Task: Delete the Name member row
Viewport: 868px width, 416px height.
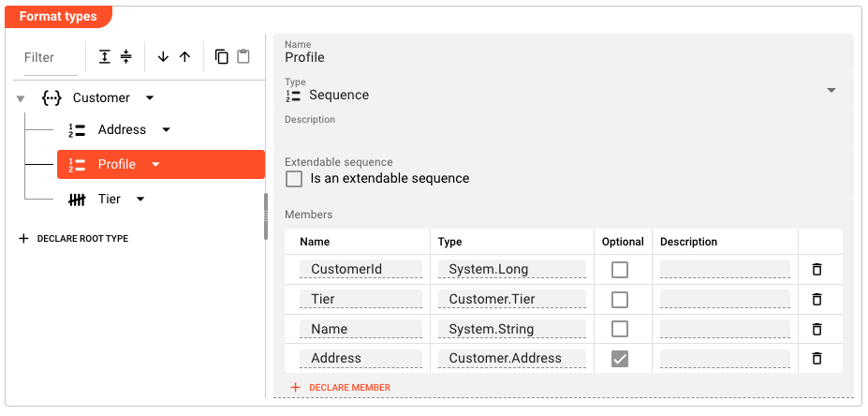Action: tap(817, 329)
